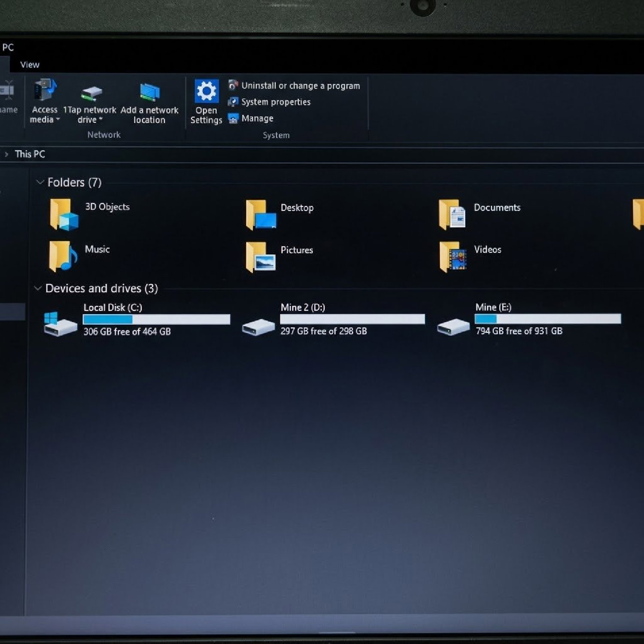
Task: Click the 'Local Disk (C:)' label
Action: click(x=113, y=307)
